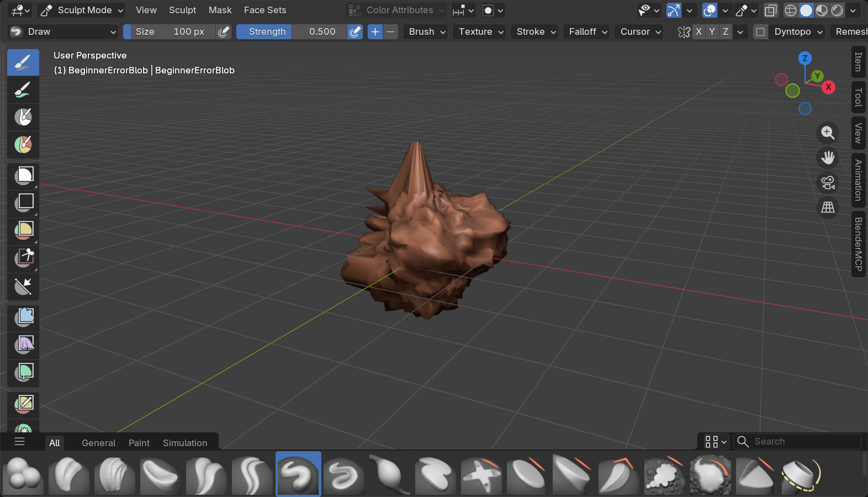Image resolution: width=868 pixels, height=497 pixels.
Task: Open the Mask menu
Action: [x=220, y=10]
